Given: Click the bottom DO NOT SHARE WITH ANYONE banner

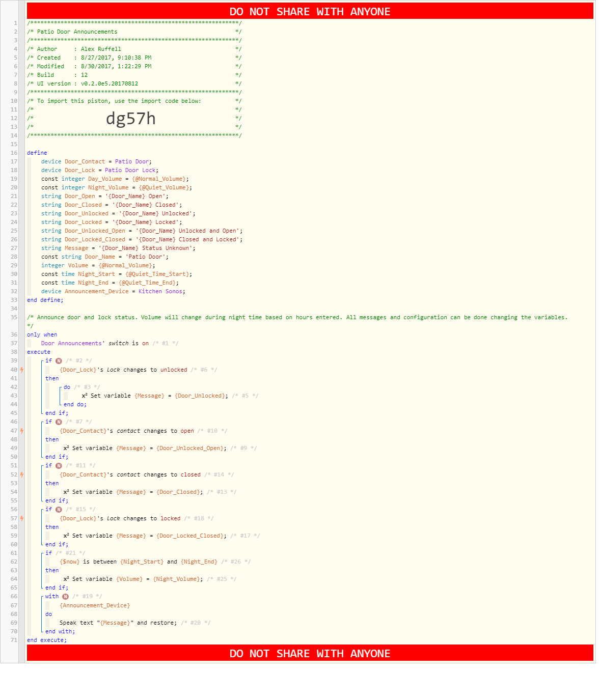Looking at the screenshot, I should pyautogui.click(x=310, y=653).
